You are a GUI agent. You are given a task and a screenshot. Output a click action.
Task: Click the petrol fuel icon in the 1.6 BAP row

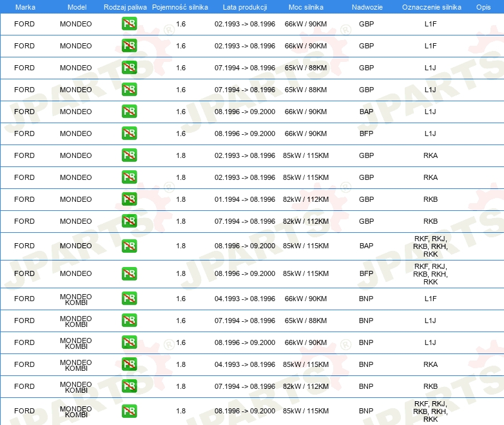point(129,112)
